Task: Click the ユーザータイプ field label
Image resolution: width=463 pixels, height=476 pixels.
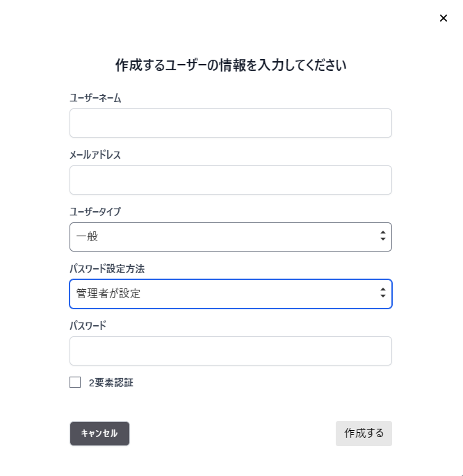Action: [95, 211]
